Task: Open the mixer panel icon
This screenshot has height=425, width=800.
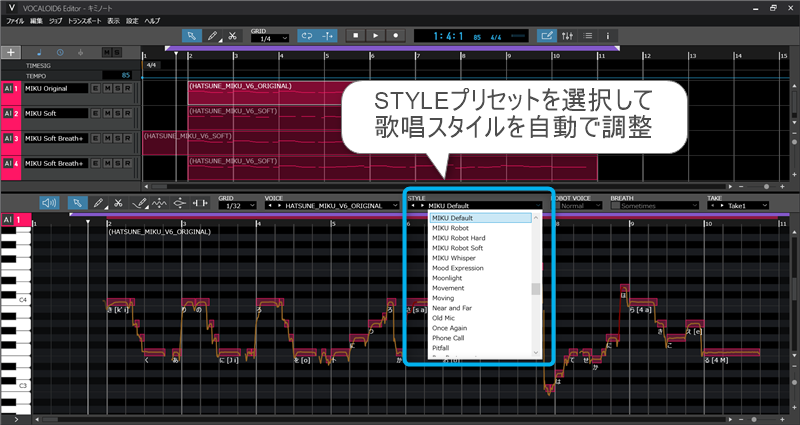Action: coord(567,36)
